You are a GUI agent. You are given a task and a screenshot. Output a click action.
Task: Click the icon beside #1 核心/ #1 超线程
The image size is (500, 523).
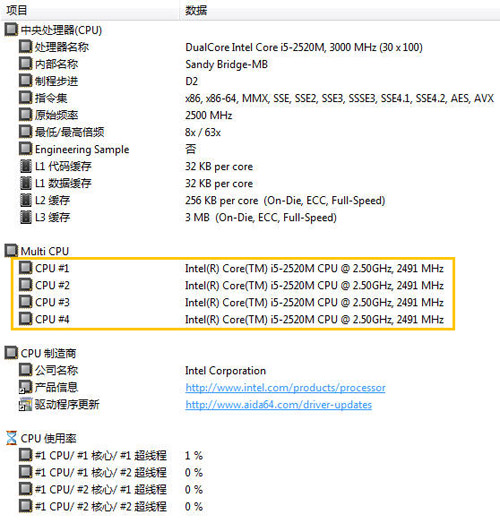click(25, 455)
